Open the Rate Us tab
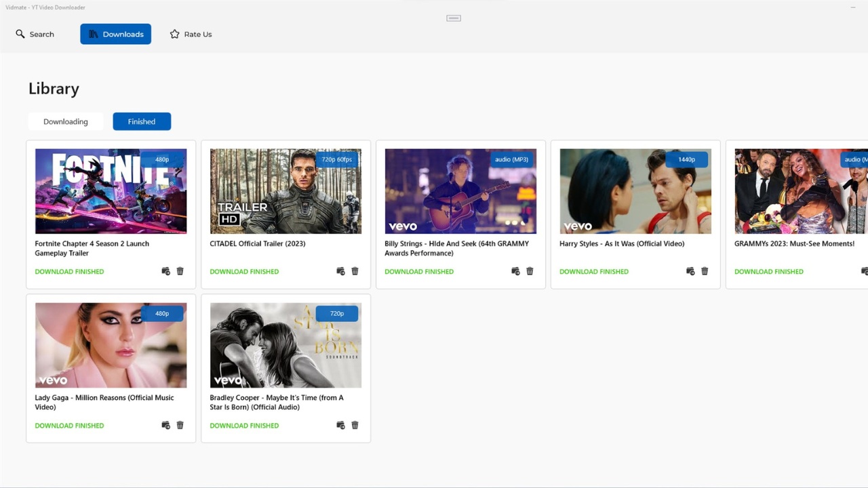Image resolution: width=868 pixels, height=488 pixels. [x=191, y=34]
